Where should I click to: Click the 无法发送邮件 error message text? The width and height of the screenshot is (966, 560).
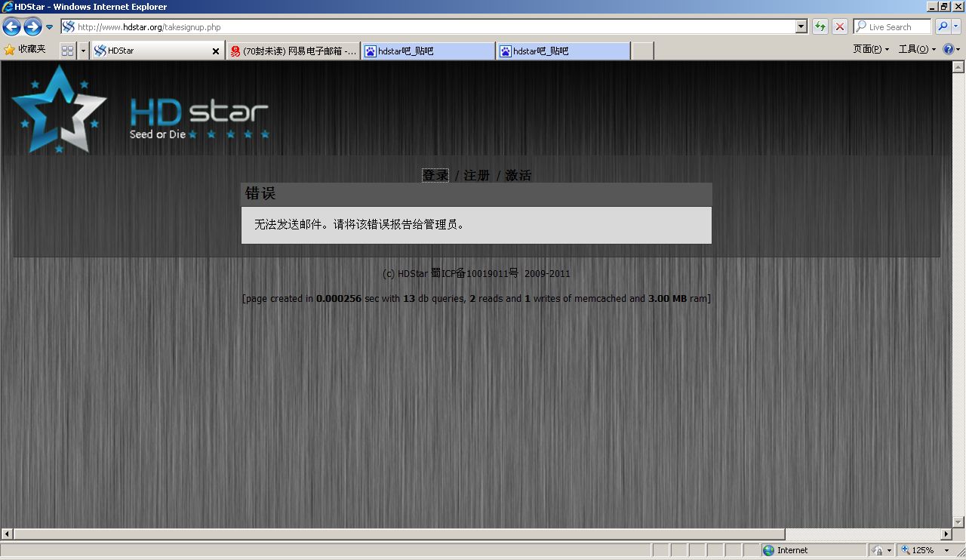pos(360,224)
